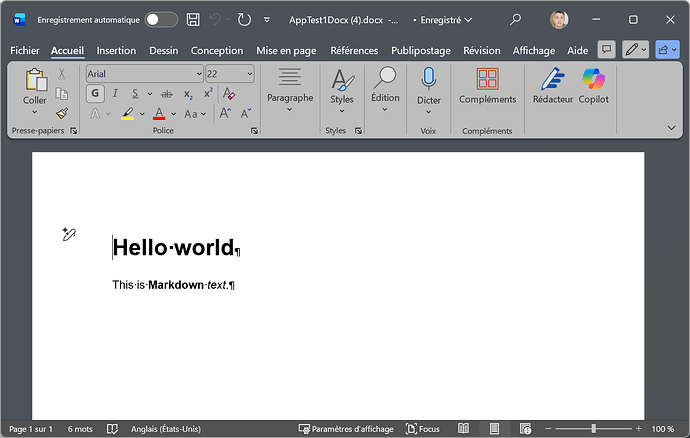This screenshot has width=690, height=438.
Task: Toggle the Enregistrement automatique switch
Action: click(161, 20)
